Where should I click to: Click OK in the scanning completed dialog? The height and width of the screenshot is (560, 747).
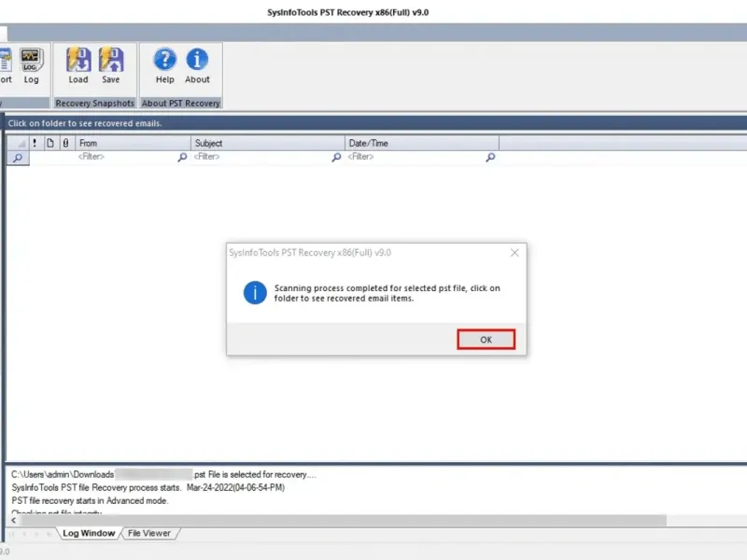pyautogui.click(x=486, y=340)
